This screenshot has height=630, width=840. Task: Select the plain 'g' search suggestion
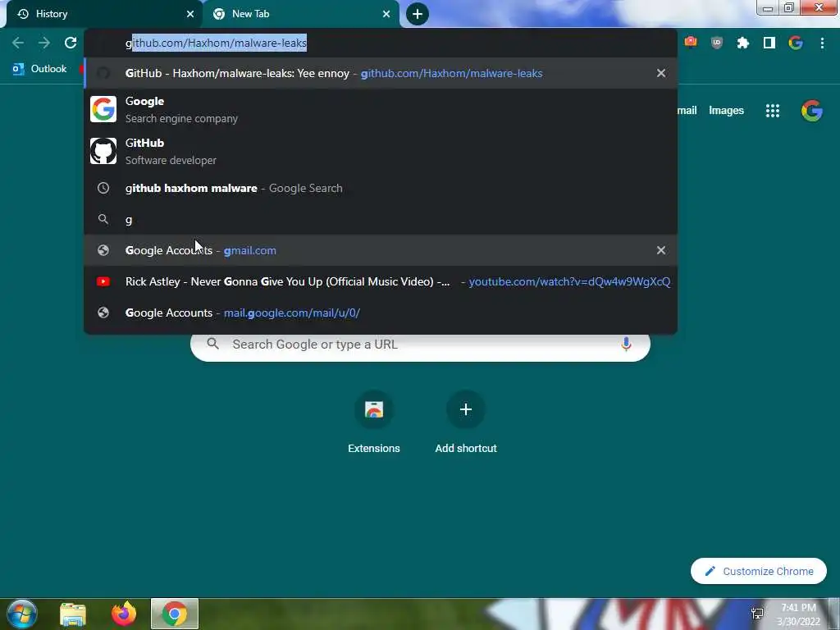click(x=381, y=220)
